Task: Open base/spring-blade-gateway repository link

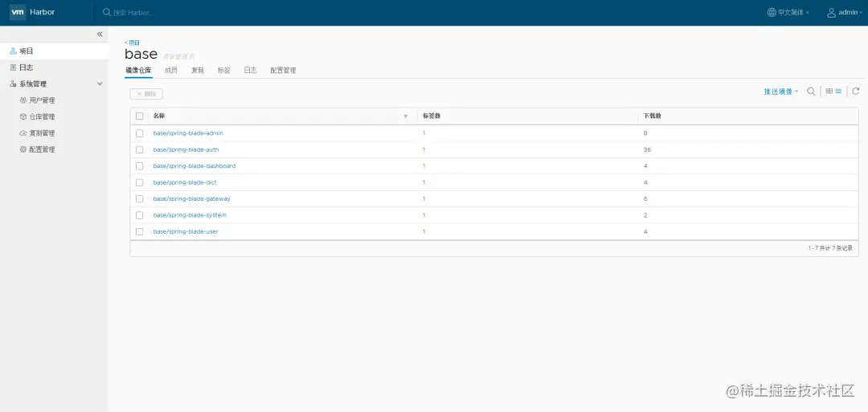Action: (x=191, y=198)
